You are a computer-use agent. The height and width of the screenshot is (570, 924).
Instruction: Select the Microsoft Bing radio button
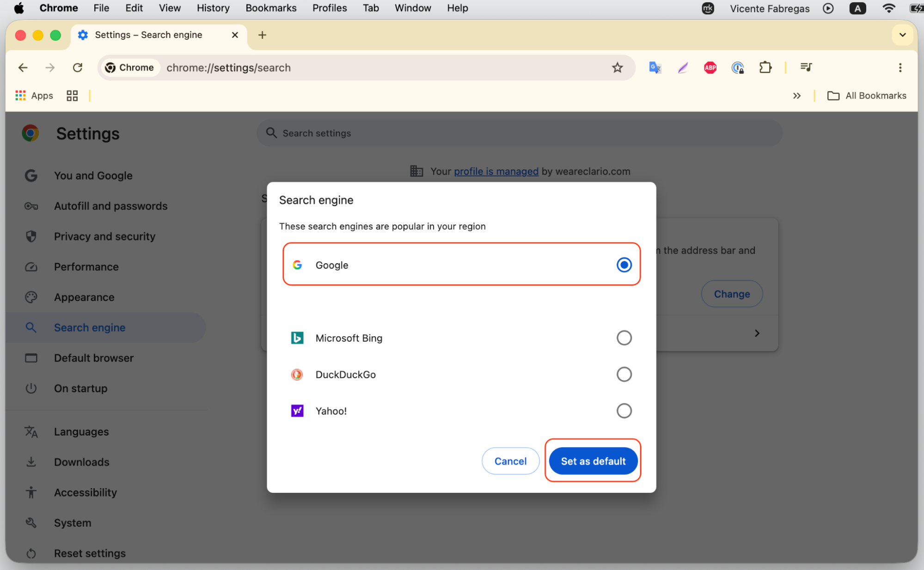(624, 338)
